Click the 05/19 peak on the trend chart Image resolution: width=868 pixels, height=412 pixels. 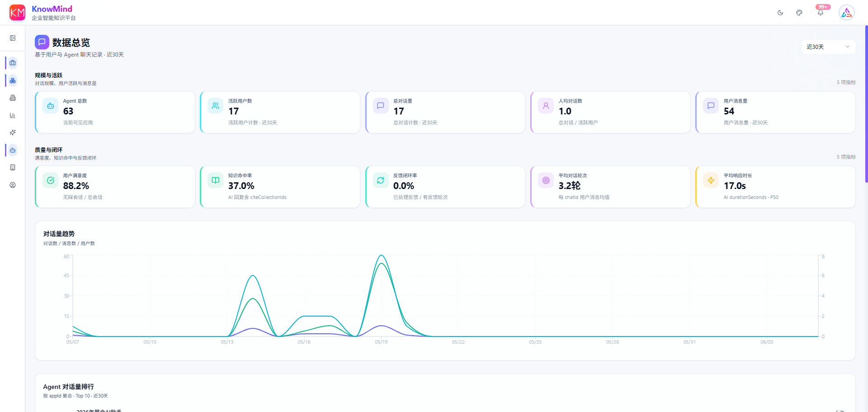(x=382, y=256)
